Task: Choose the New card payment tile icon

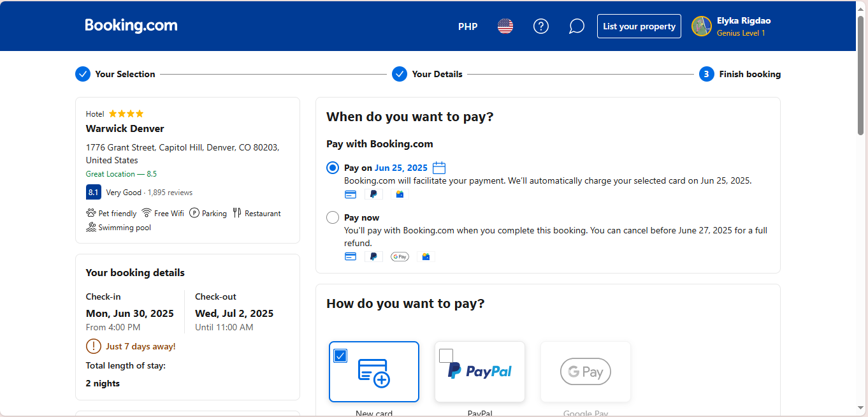Action: (x=374, y=372)
